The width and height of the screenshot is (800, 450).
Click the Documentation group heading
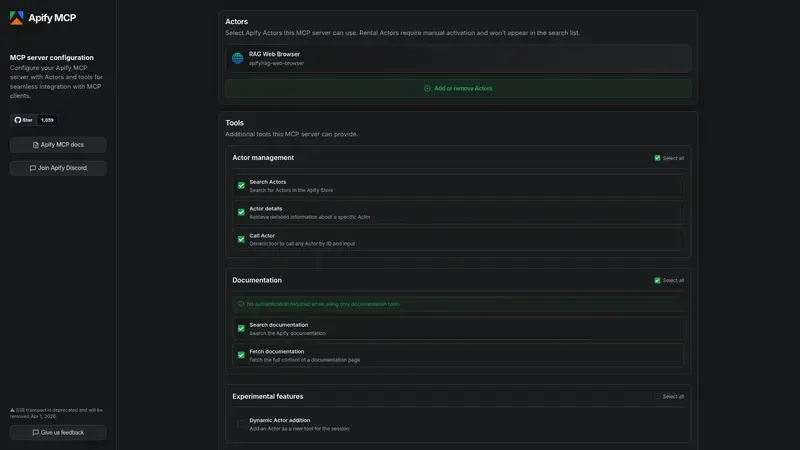coord(257,280)
